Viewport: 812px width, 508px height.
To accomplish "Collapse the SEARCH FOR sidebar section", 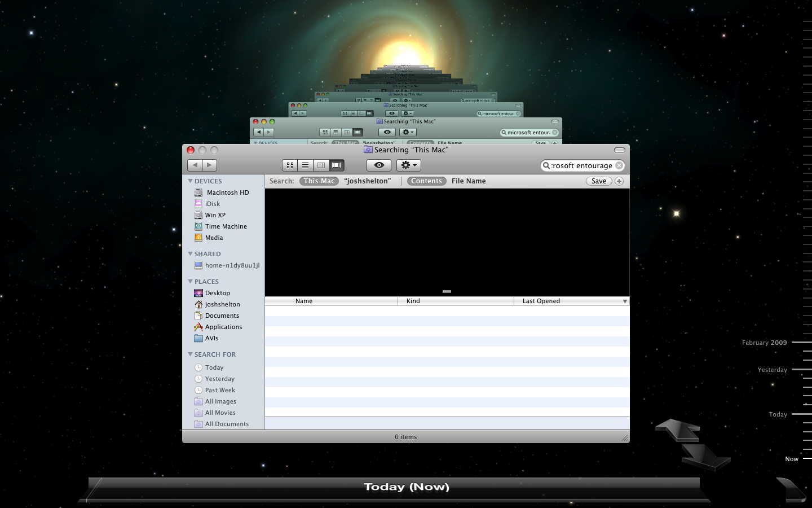I will 190,354.
